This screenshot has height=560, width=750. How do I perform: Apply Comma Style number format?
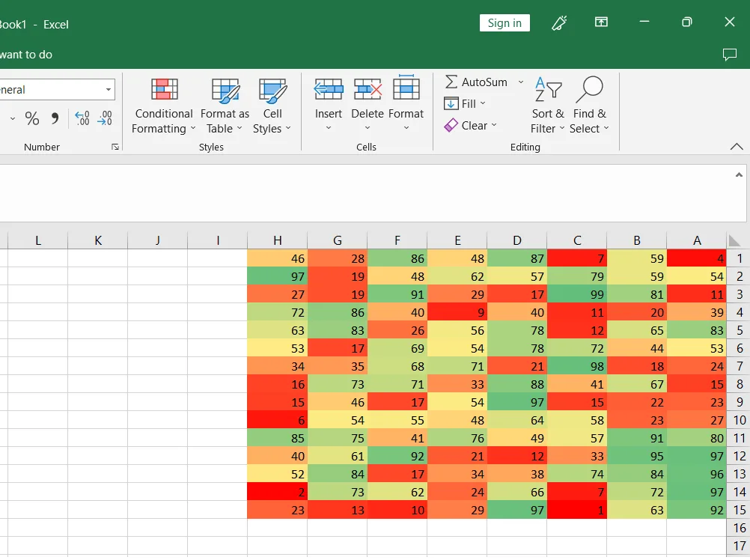click(55, 118)
